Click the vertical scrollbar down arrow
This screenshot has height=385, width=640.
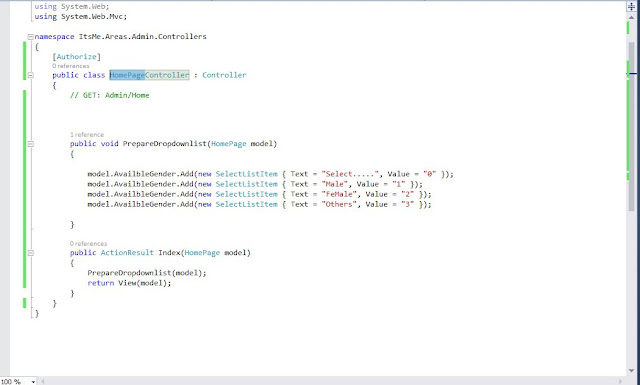pyautogui.click(x=631, y=370)
